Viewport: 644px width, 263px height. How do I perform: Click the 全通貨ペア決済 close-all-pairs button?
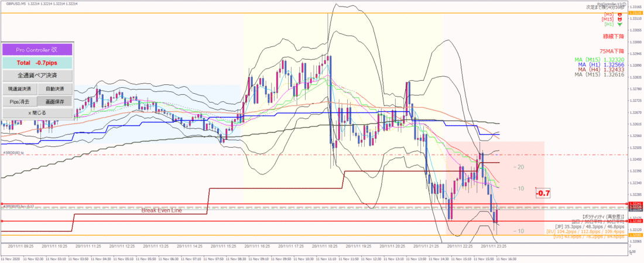[37, 76]
